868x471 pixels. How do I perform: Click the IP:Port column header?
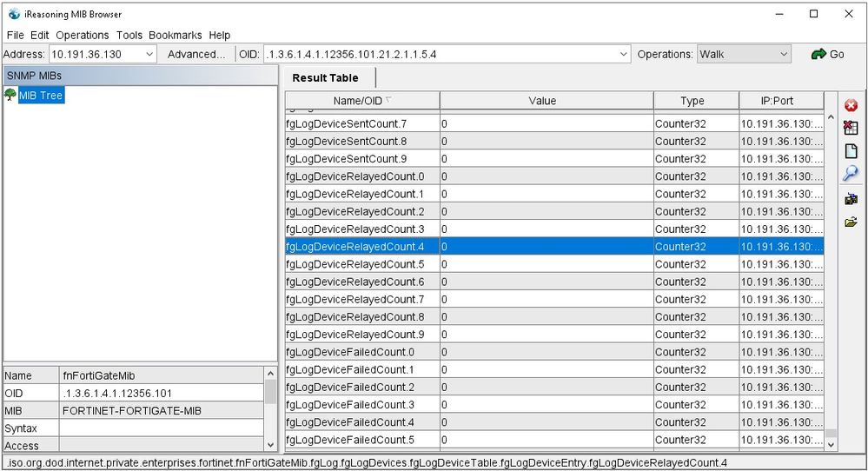[781, 101]
